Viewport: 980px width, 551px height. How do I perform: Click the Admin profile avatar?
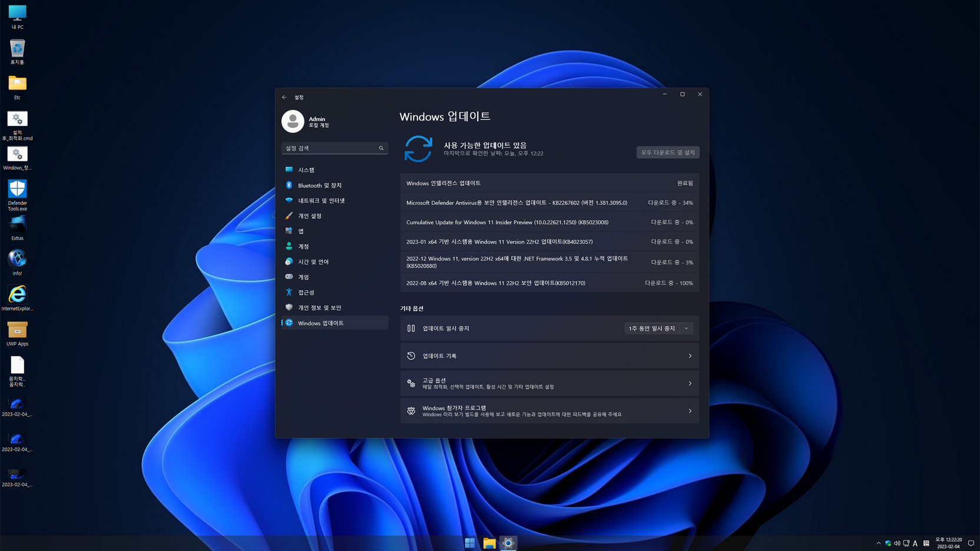[x=293, y=121]
